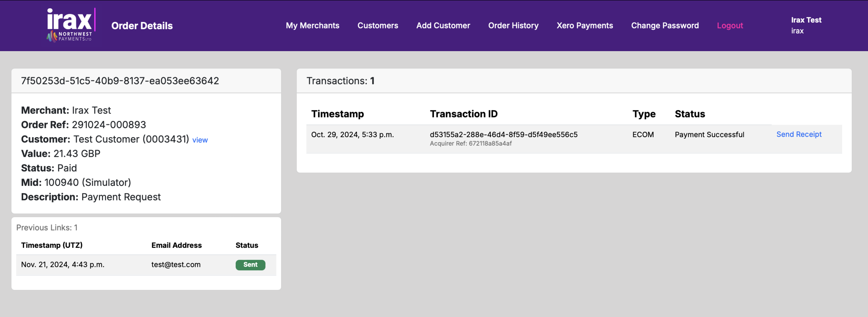Click the customer view link

[x=200, y=140]
